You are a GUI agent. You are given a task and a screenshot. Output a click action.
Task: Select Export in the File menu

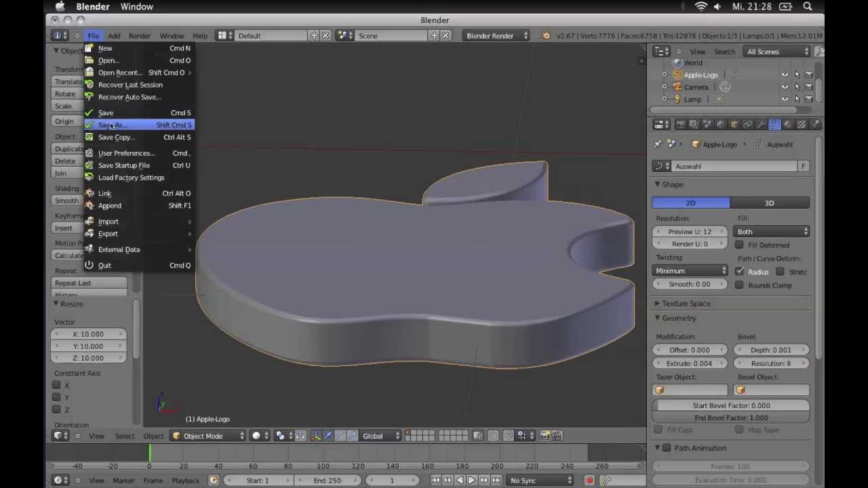tap(139, 234)
